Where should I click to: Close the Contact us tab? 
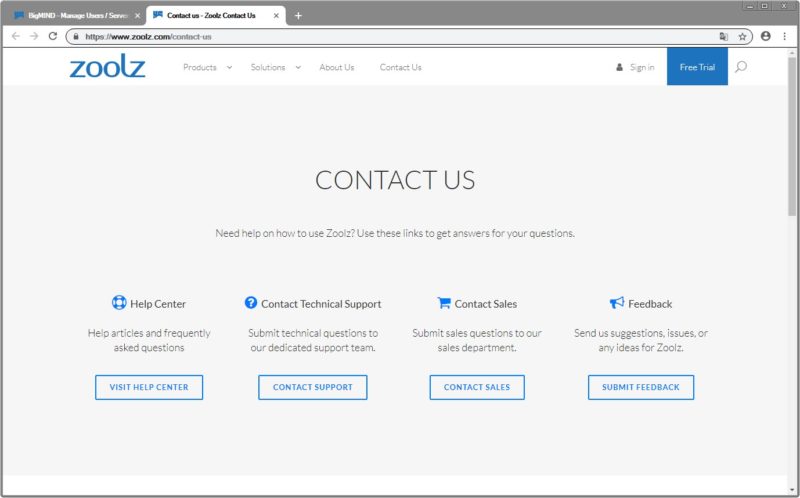[276, 16]
